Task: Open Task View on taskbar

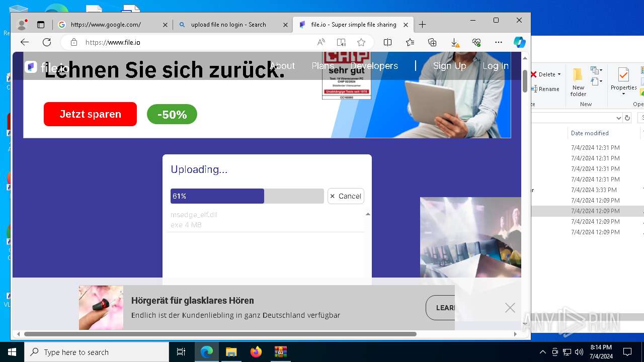Action: (181, 352)
